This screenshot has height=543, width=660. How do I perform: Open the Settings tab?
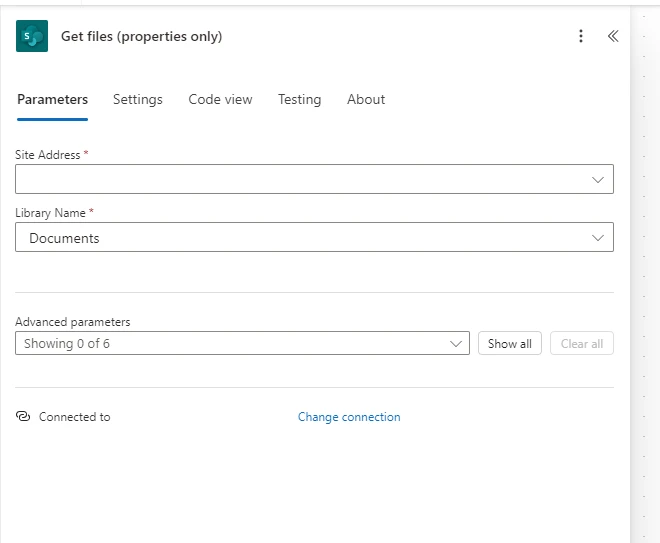(137, 99)
